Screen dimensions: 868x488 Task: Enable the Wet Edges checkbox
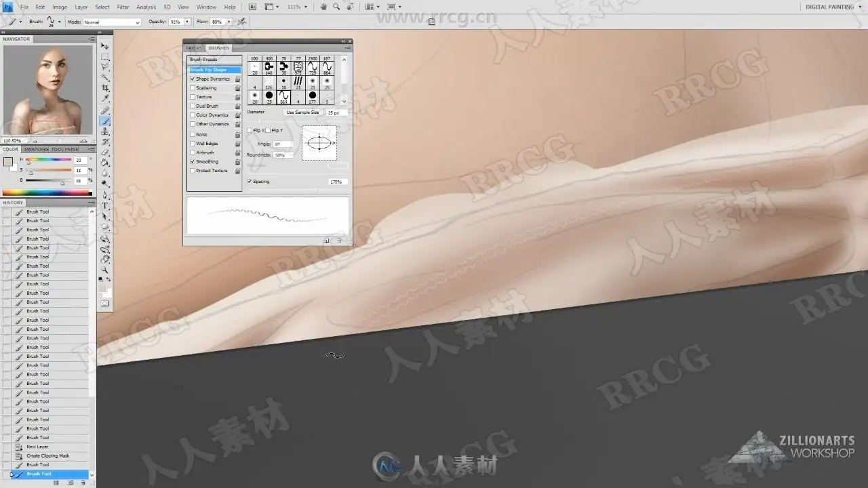click(x=193, y=144)
